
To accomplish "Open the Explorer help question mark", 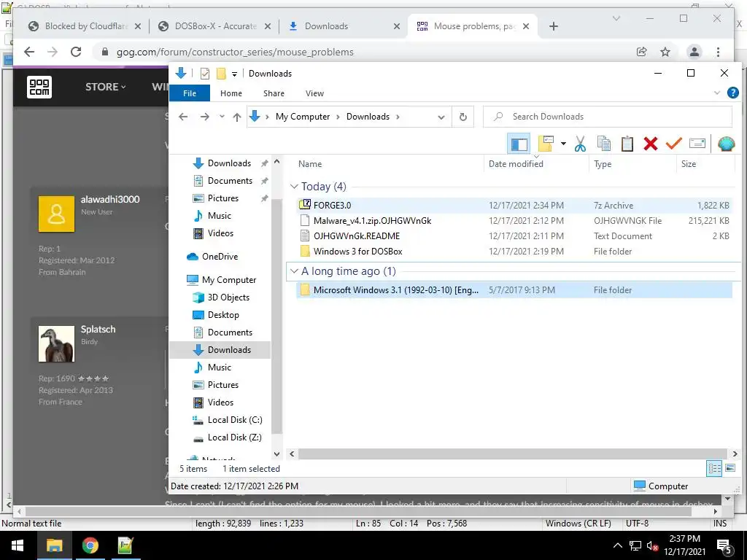I will pos(732,93).
